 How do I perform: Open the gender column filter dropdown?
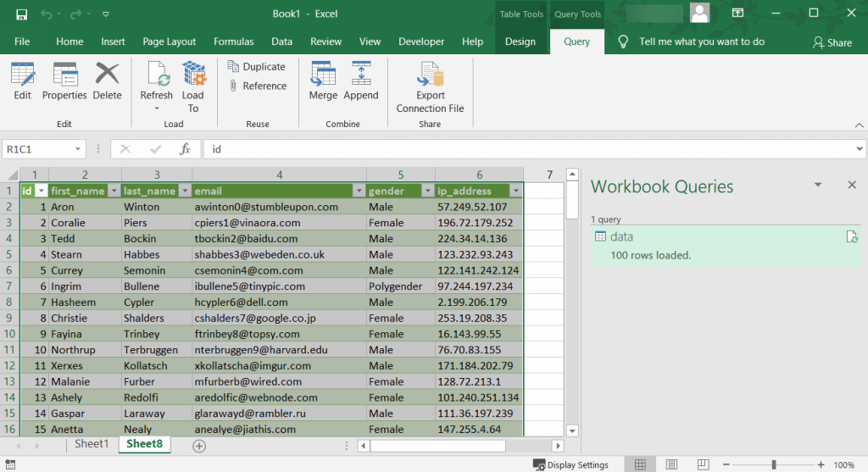[427, 191]
